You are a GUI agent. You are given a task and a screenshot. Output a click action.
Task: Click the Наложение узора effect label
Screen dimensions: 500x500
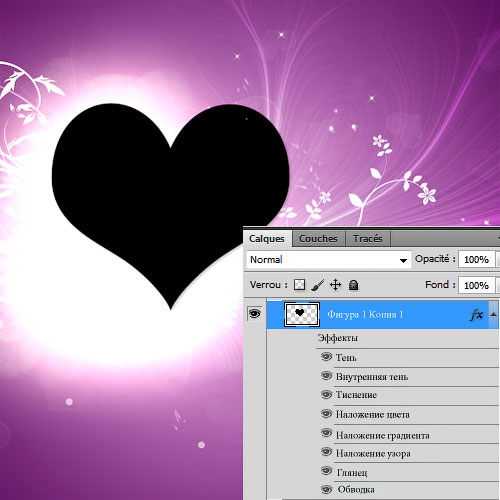point(373,454)
